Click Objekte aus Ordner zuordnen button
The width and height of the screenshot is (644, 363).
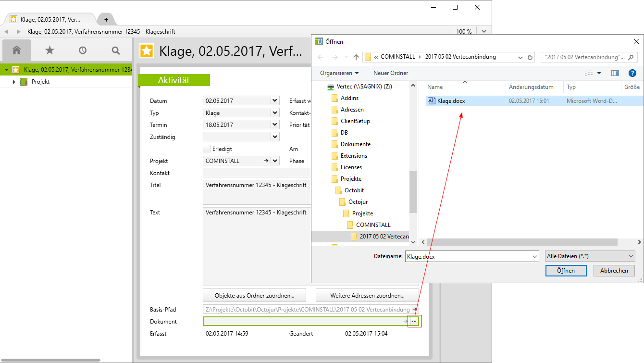click(x=254, y=295)
